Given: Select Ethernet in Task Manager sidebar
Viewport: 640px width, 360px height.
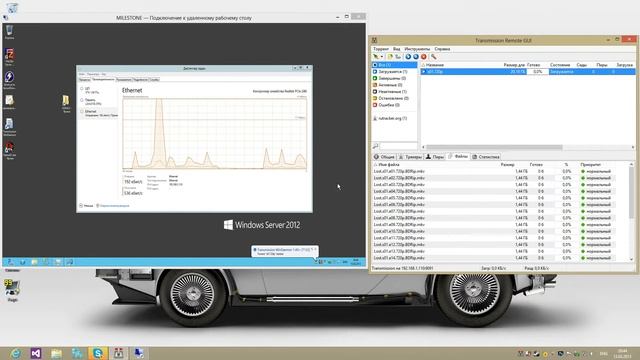Looking at the screenshot, I should tap(99, 113).
